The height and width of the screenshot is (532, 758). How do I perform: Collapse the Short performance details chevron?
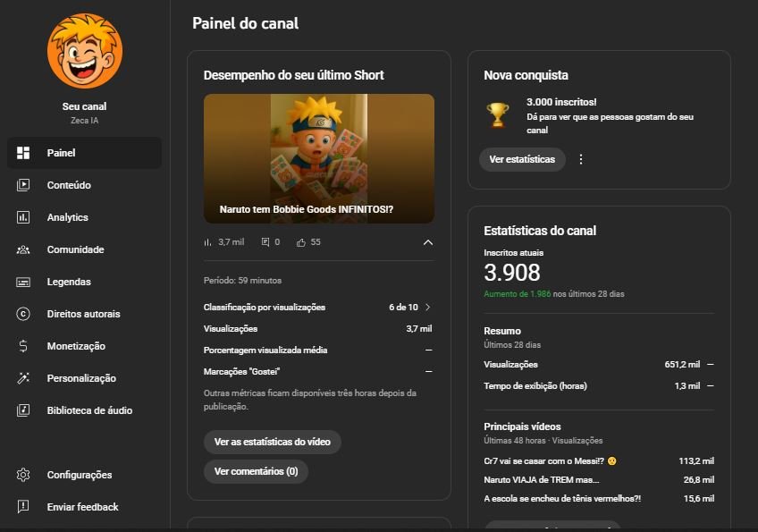tap(427, 242)
